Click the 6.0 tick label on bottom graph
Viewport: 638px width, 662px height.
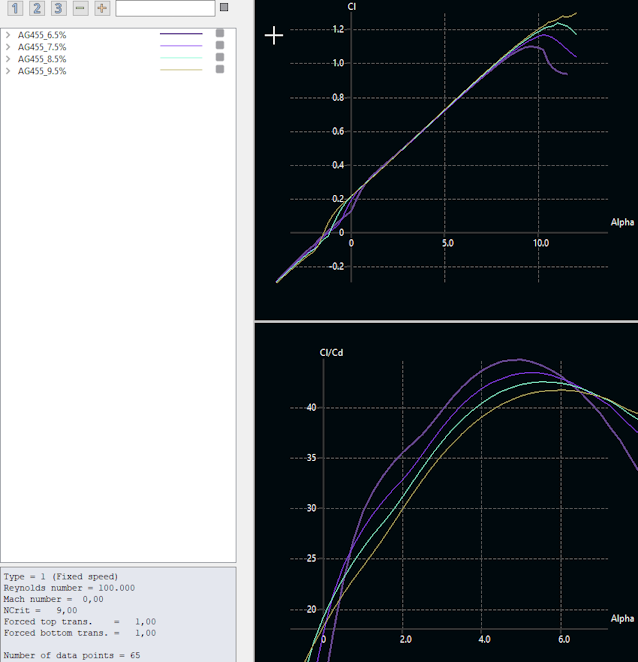click(564, 639)
